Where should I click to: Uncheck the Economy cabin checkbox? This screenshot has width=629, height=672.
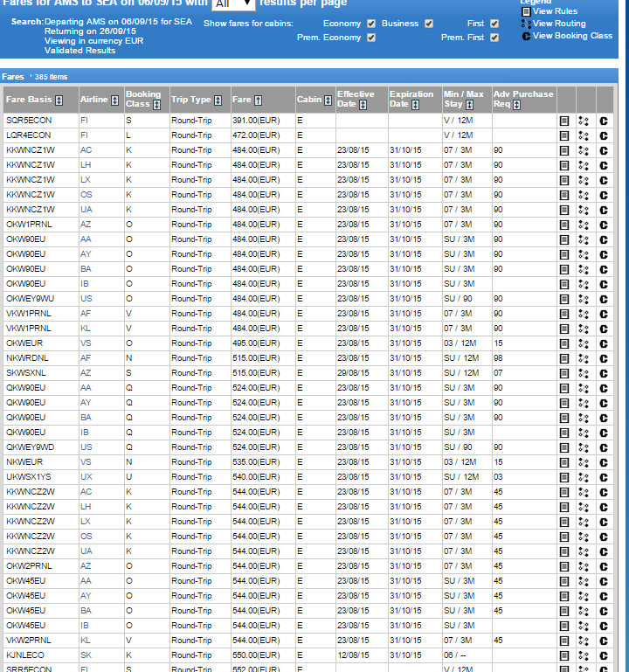(x=371, y=24)
